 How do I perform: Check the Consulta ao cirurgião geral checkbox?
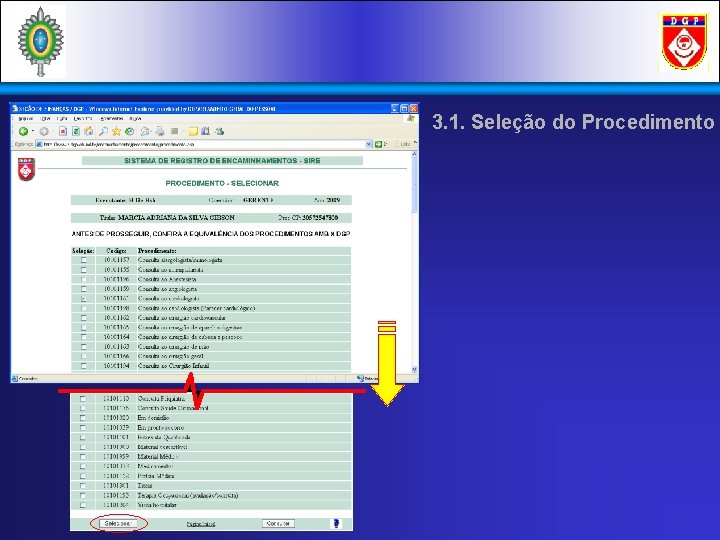83,356
